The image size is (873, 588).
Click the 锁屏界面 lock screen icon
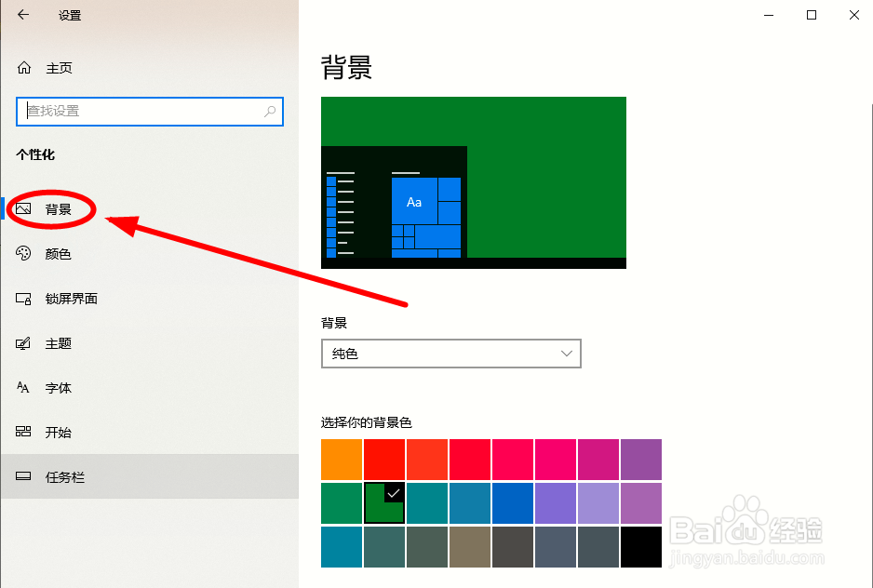pyautogui.click(x=25, y=299)
